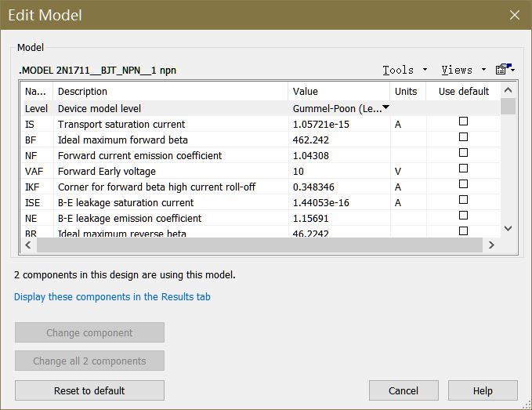Click the Change component button
Screen dimensions: 532x410
pyautogui.click(x=89, y=332)
